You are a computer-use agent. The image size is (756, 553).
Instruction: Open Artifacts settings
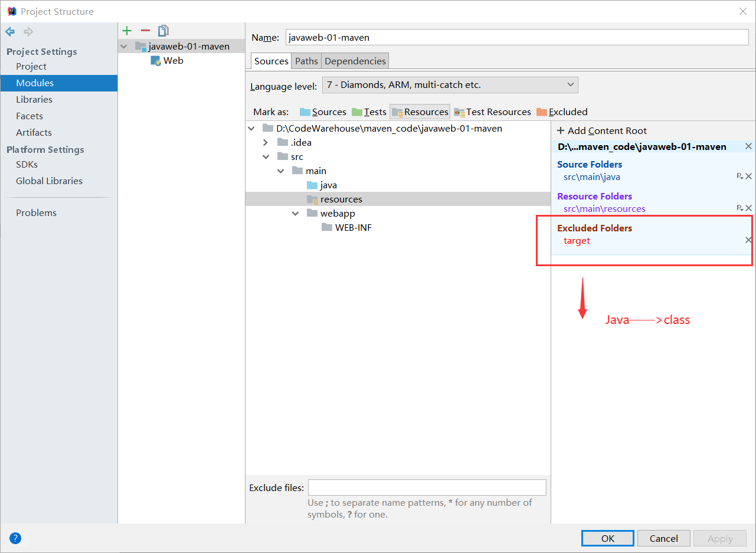[34, 133]
